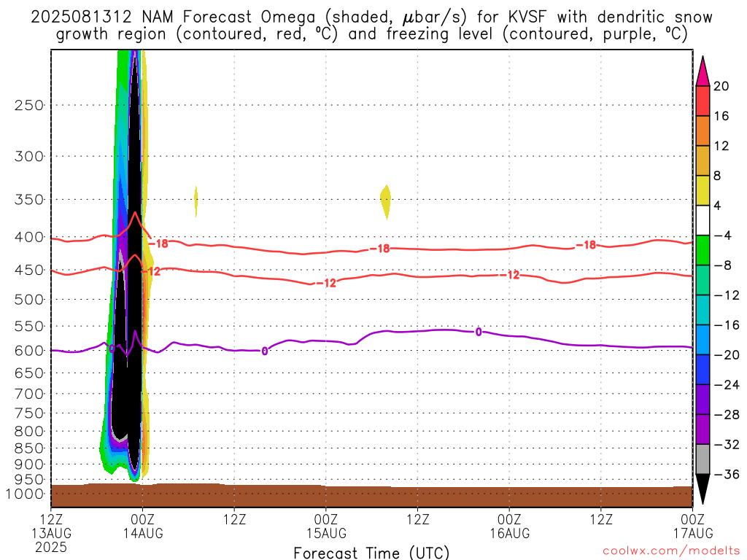This screenshot has width=747, height=560.
Task: Pick the magenta -28 to -32 colorbar swatch
Action: 703,429
